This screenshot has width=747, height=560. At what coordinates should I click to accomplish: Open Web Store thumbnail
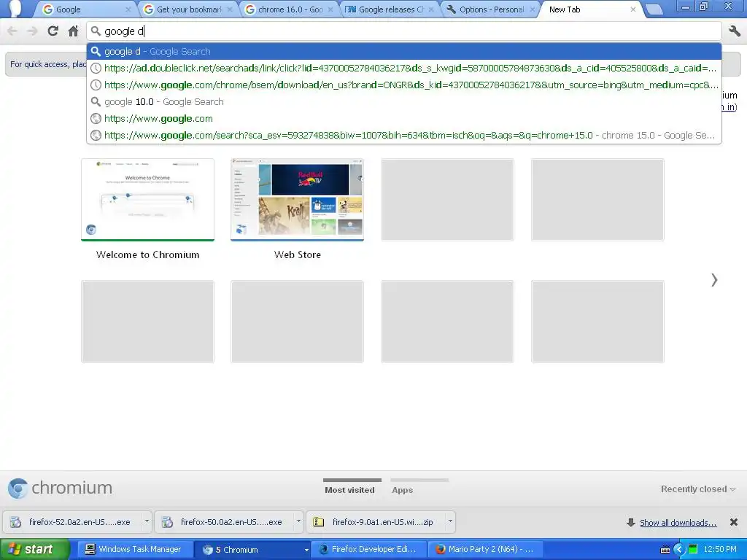coord(298,200)
